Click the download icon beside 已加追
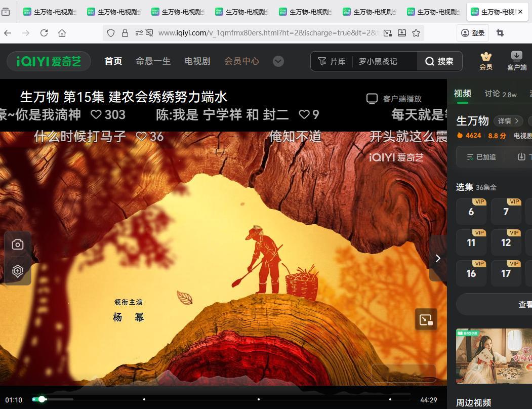Image resolution: width=532 pixels, height=409 pixels. (x=521, y=157)
